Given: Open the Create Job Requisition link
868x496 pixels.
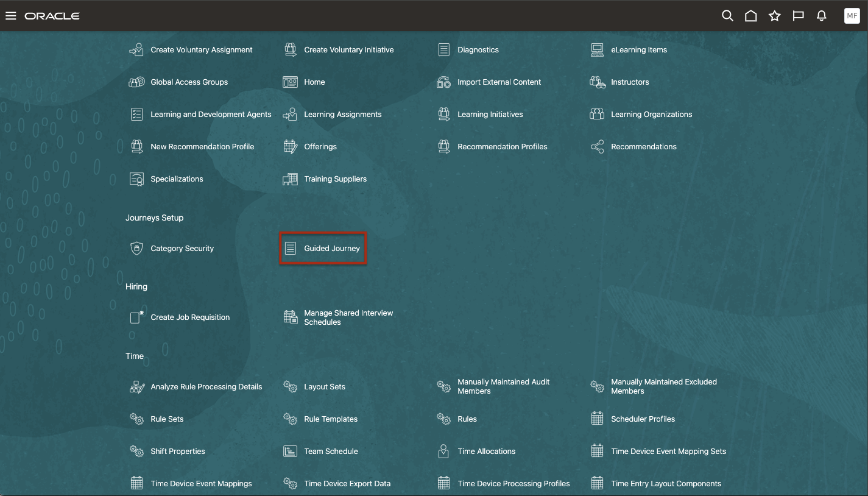Looking at the screenshot, I should click(x=190, y=317).
